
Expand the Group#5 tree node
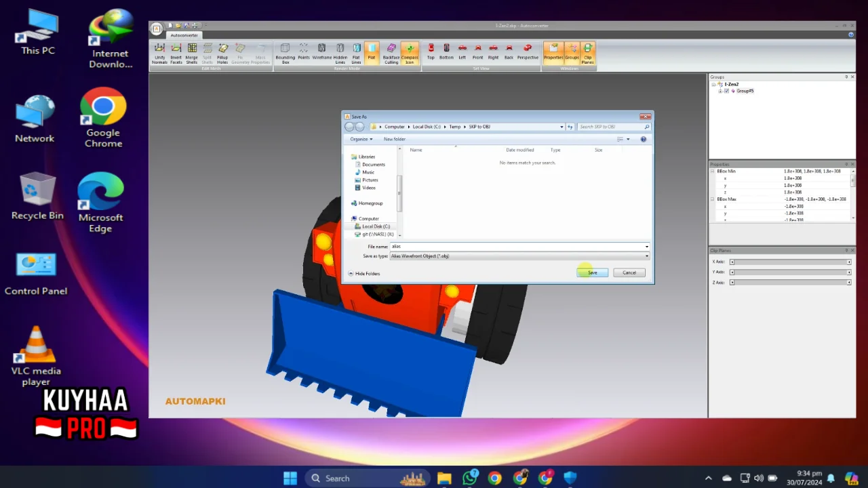coord(720,91)
